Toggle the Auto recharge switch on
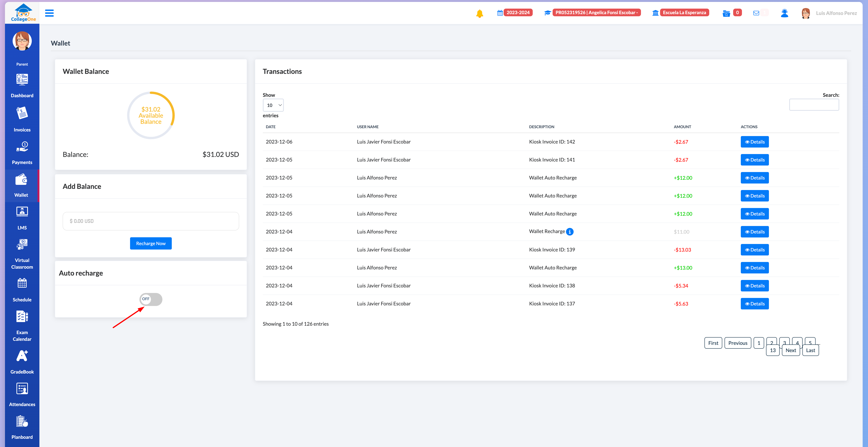Viewport: 868px width, 447px height. (151, 299)
